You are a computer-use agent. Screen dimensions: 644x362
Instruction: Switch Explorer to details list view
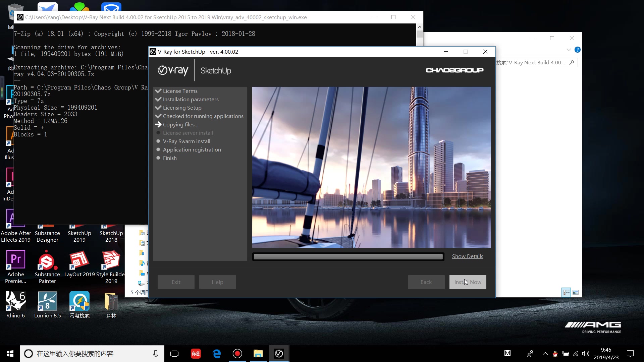[566, 293]
